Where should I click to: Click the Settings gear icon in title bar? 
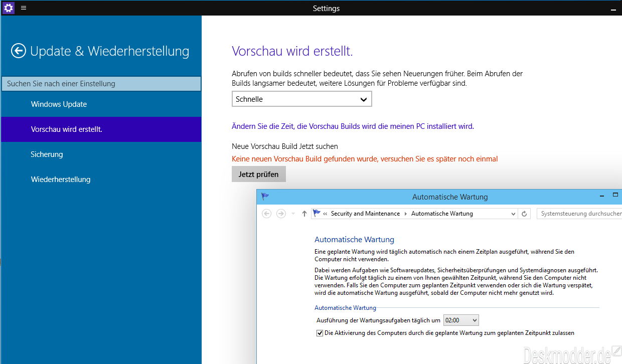click(x=9, y=8)
